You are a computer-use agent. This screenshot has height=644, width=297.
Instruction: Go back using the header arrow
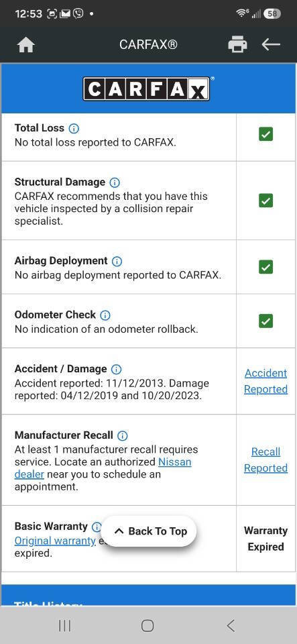[x=271, y=44]
